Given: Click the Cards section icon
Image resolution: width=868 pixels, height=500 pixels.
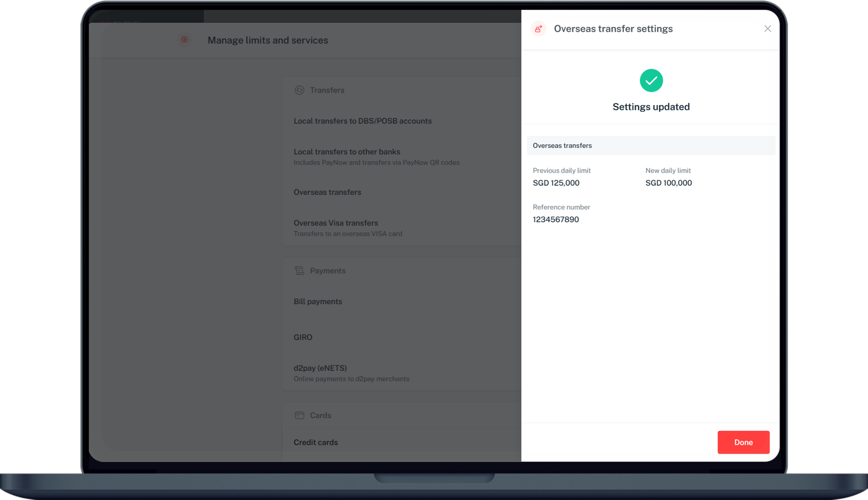Looking at the screenshot, I should pos(299,416).
